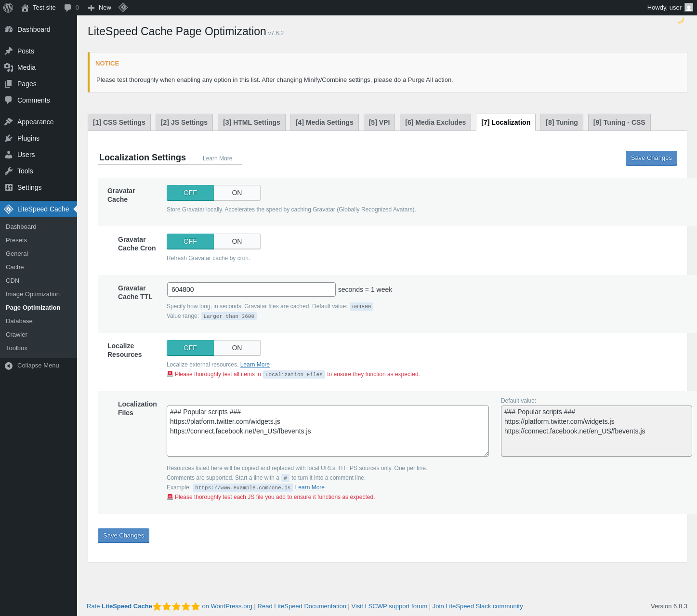Open Read LiteSpeed Documentation link
Screen dimensions: 697x616
[x=302, y=606]
